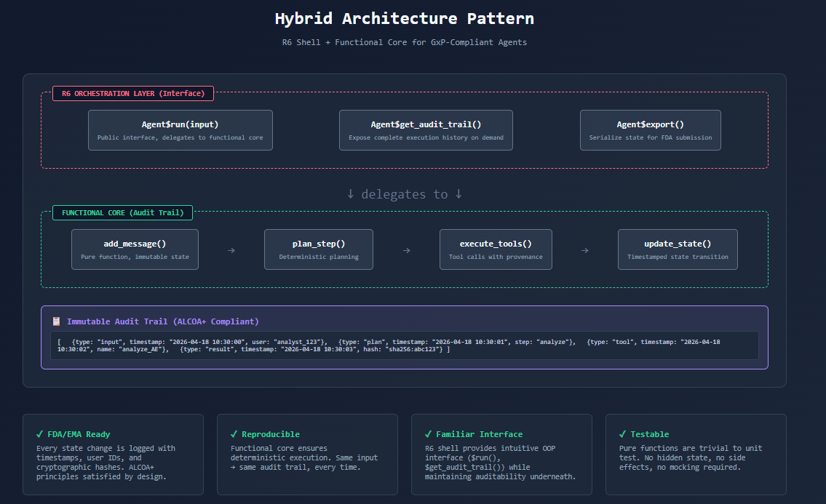Click the arrow between execute_tools() and update_state()
This screenshot has width=826, height=504.
coord(585,249)
